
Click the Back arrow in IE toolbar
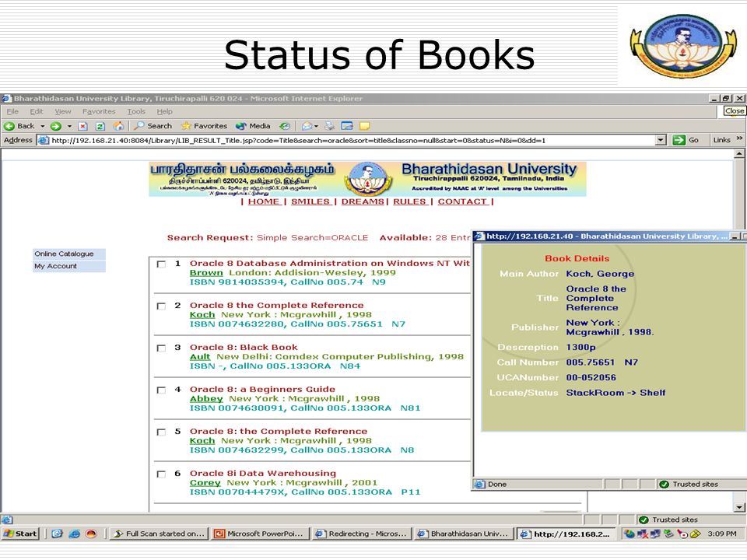coord(9,126)
